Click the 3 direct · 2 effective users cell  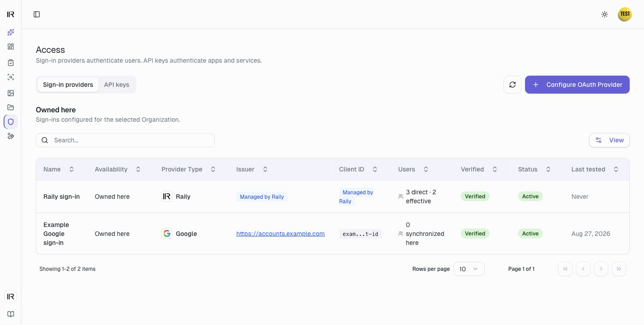click(x=421, y=197)
